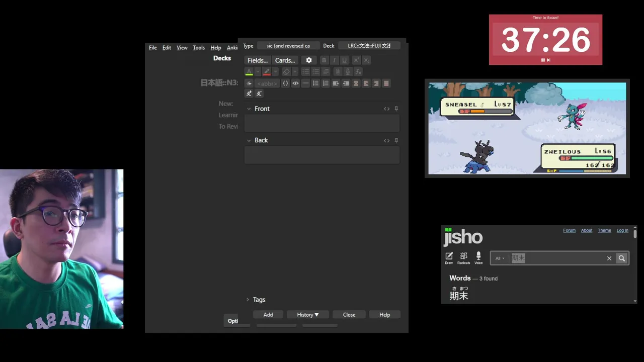Open the Help menu in Anki
This screenshot has height=362, width=644.
point(216,48)
